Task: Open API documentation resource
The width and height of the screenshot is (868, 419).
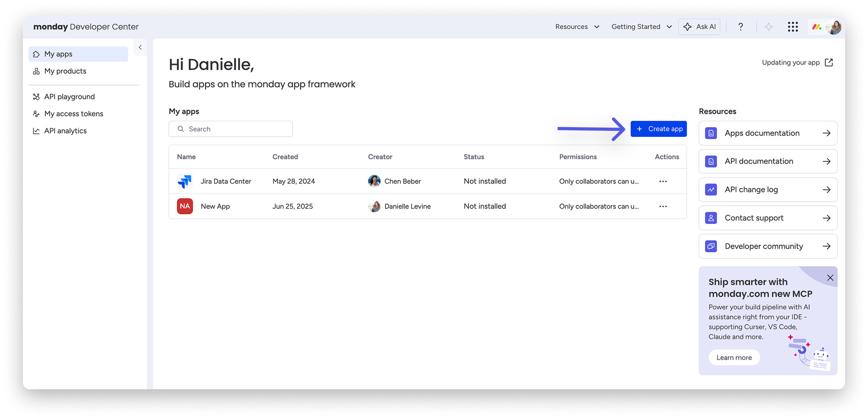Action: pos(768,161)
